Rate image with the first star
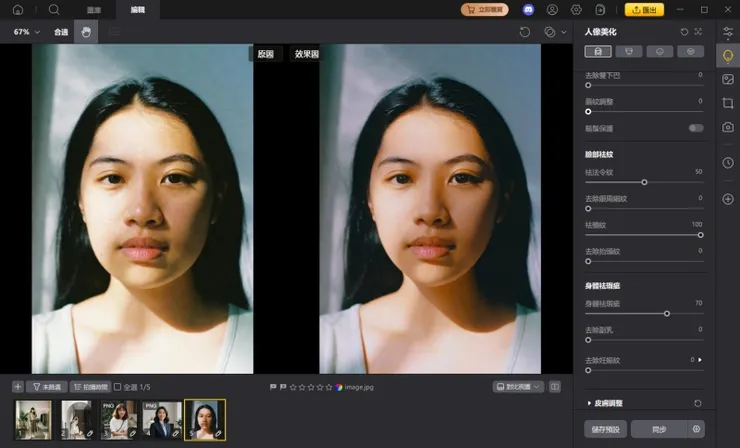 click(x=293, y=387)
